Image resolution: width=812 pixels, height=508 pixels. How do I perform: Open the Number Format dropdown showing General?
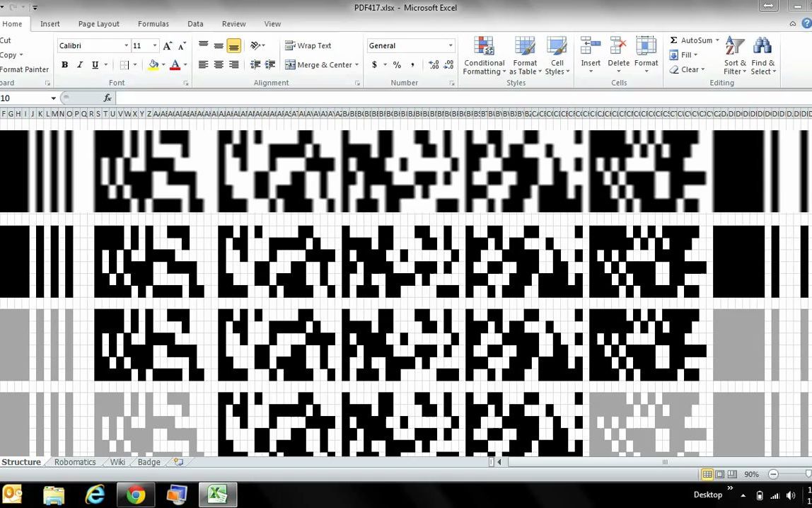click(410, 45)
